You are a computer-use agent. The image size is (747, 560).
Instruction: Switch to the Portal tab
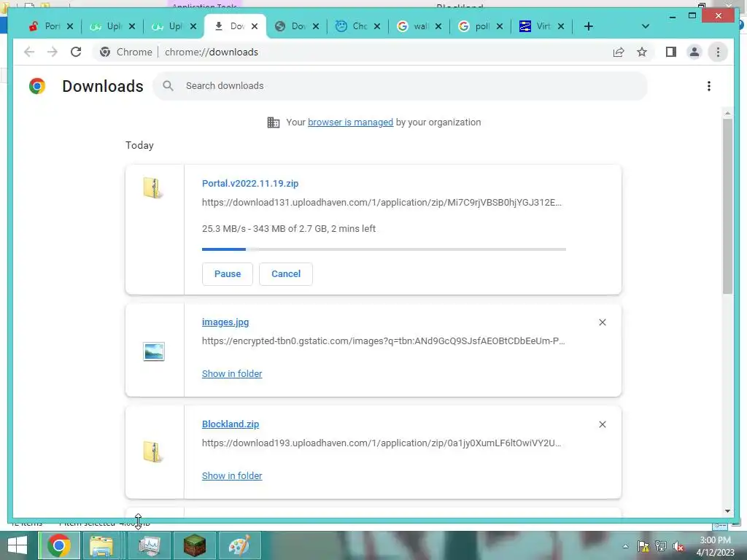[x=46, y=26]
